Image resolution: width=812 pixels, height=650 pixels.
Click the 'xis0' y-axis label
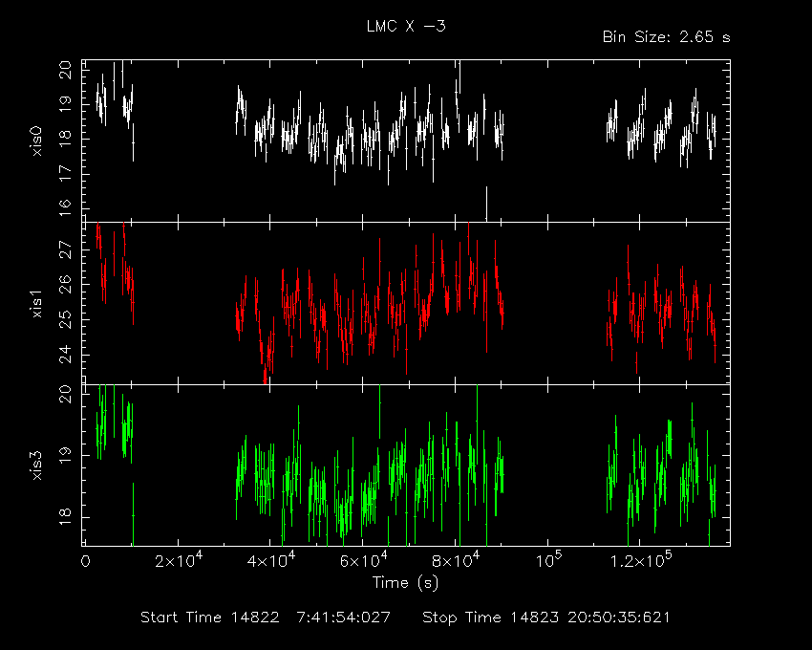pos(36,141)
